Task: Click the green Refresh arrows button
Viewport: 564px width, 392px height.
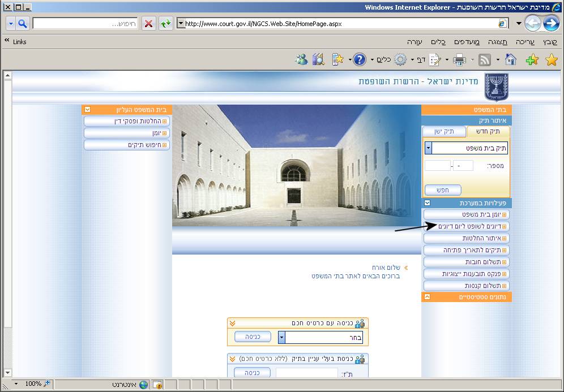Action: (165, 24)
